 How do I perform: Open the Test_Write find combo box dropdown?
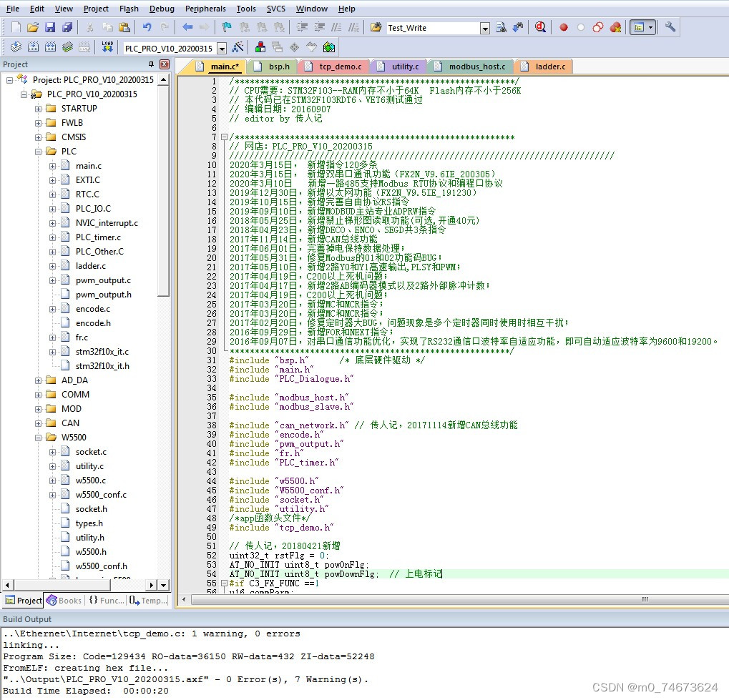pos(485,28)
